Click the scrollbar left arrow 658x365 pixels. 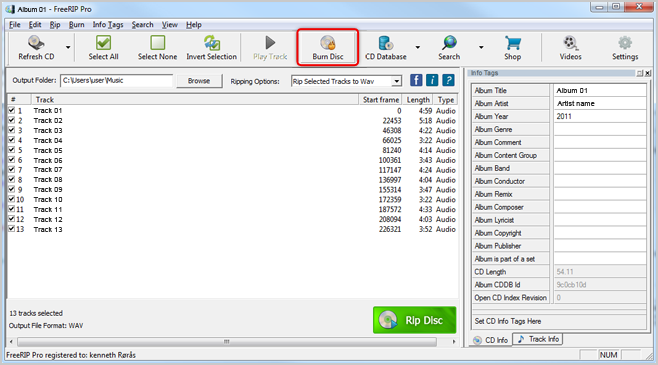coord(11,342)
